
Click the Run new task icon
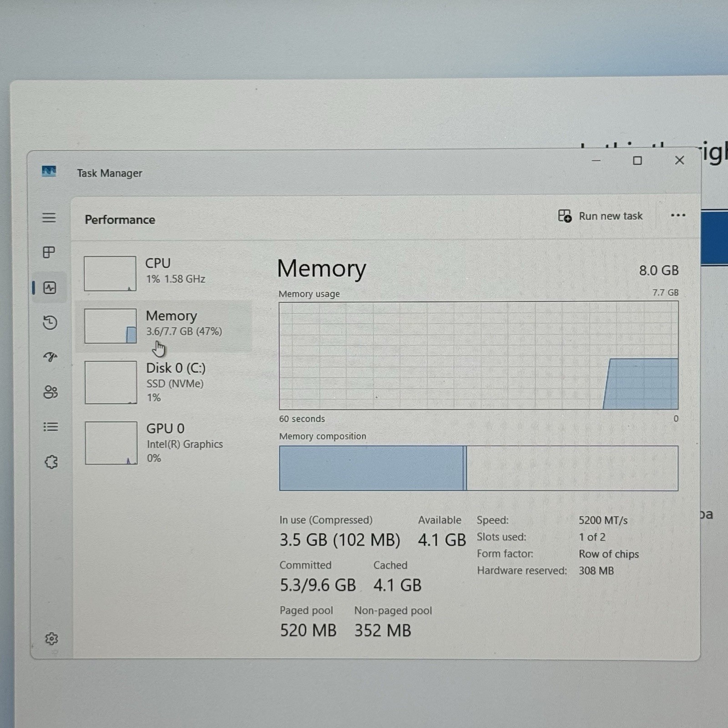coord(565,216)
